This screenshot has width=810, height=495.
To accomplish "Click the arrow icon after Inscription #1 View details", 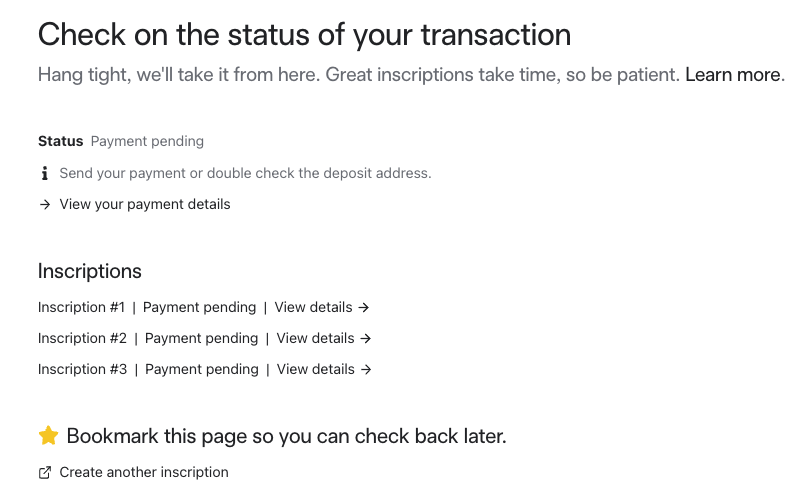I will click(364, 307).
